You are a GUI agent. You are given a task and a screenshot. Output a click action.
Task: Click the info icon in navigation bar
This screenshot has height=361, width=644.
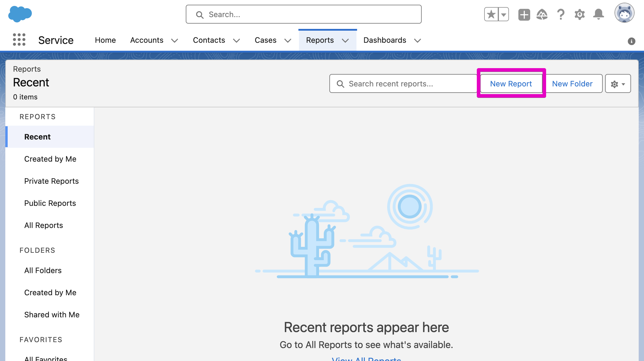pyautogui.click(x=631, y=41)
